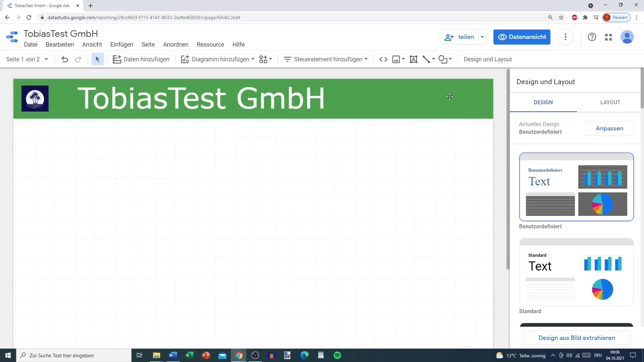Open community visualizations and components icon

click(x=263, y=59)
